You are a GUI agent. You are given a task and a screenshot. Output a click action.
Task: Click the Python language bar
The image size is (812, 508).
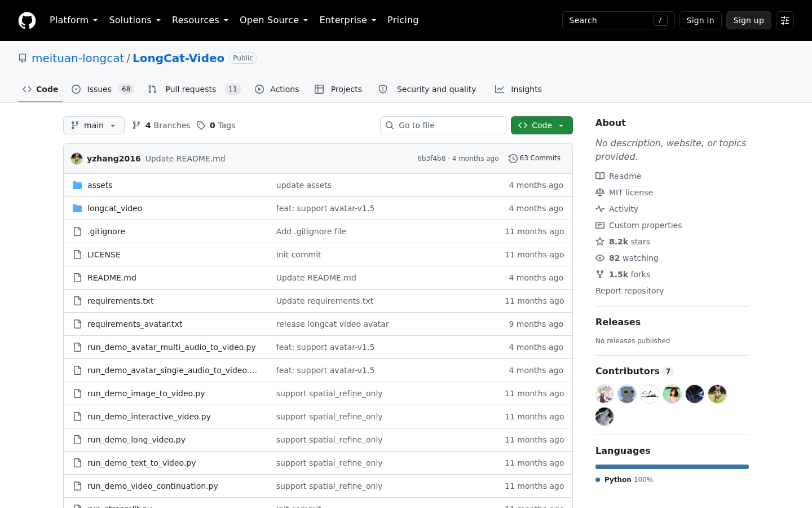tap(672, 467)
